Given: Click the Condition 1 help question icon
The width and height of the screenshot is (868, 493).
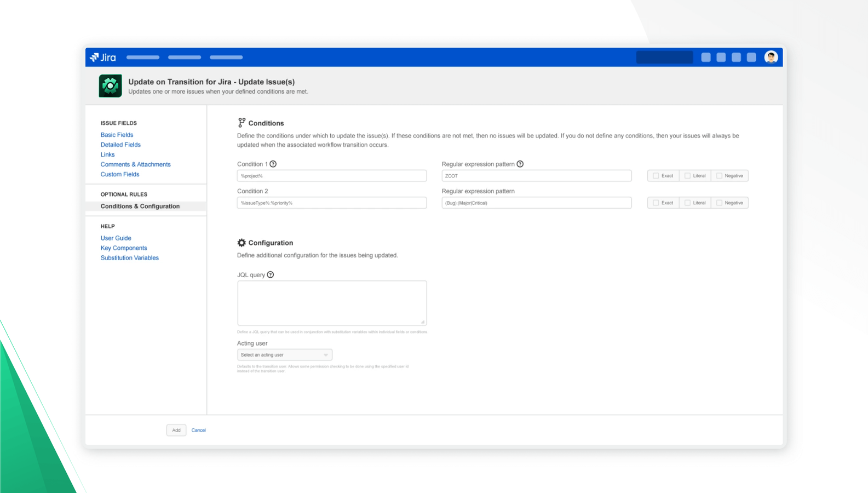Looking at the screenshot, I should 273,164.
